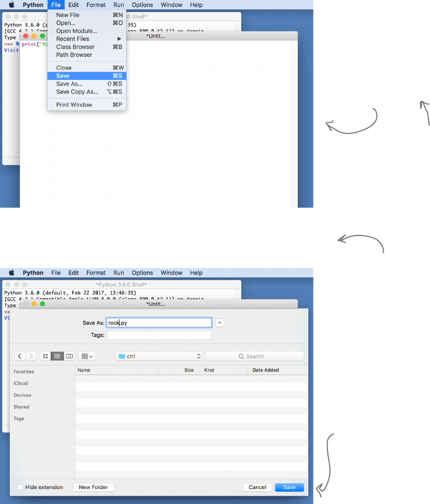
Task: Cancel the save dialog
Action: coord(257,488)
